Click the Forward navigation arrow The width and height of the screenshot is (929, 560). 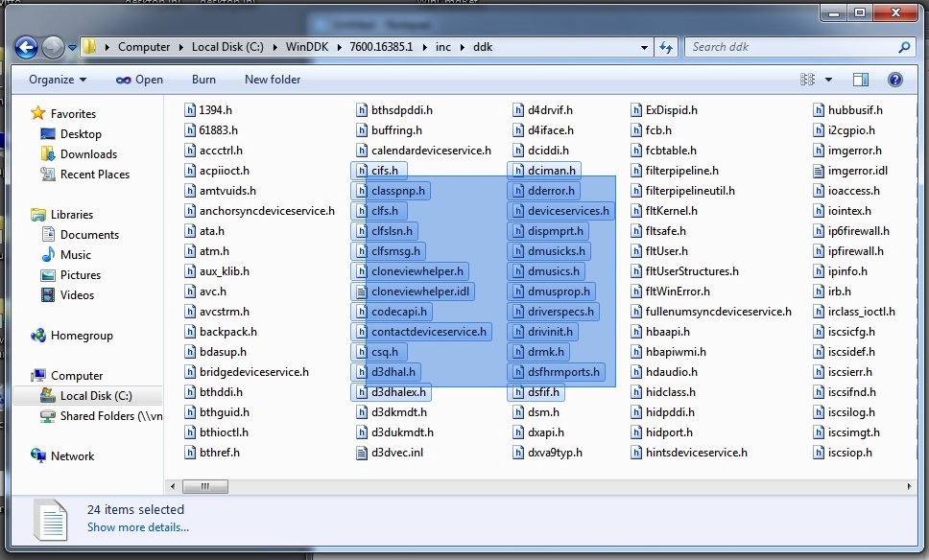coord(52,47)
